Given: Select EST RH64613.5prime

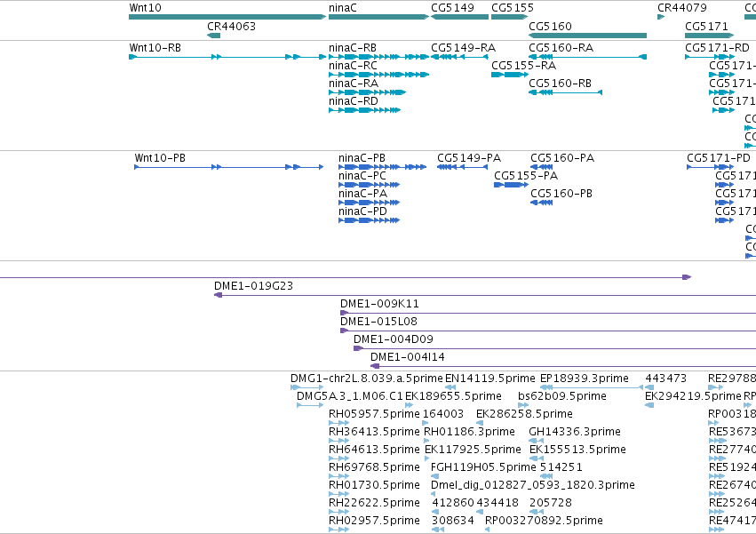Looking at the screenshot, I should coord(339,458).
